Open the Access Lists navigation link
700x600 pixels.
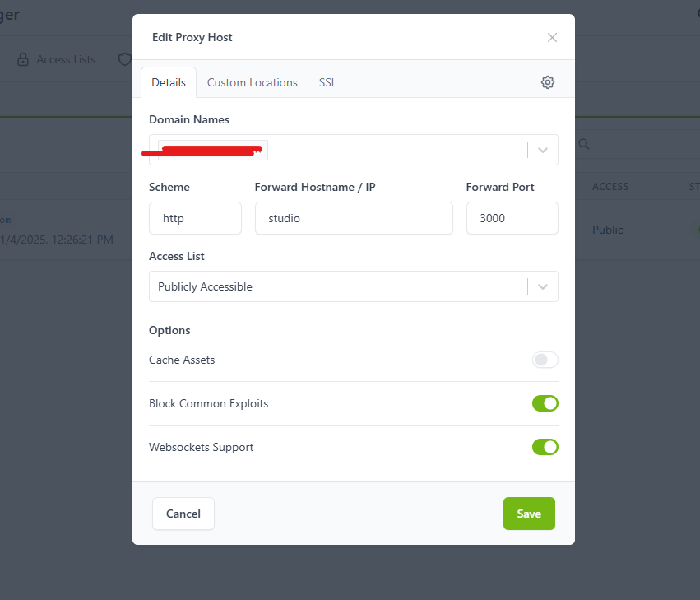click(x=66, y=59)
